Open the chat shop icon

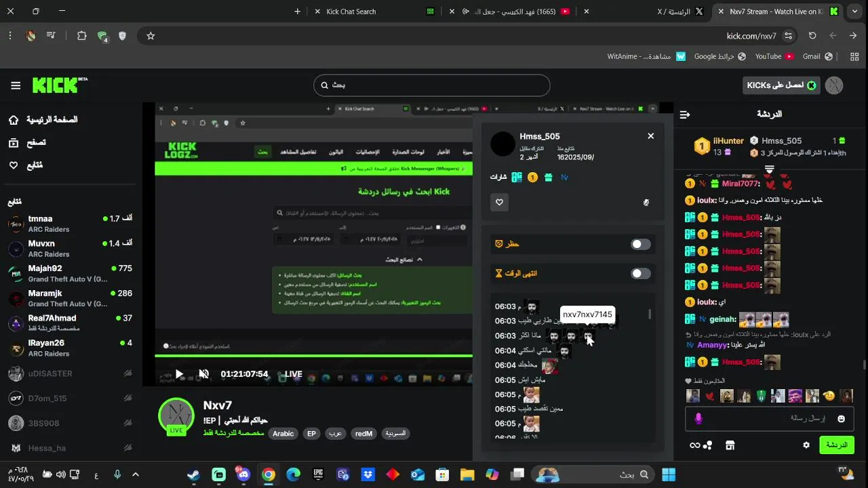coord(730,445)
